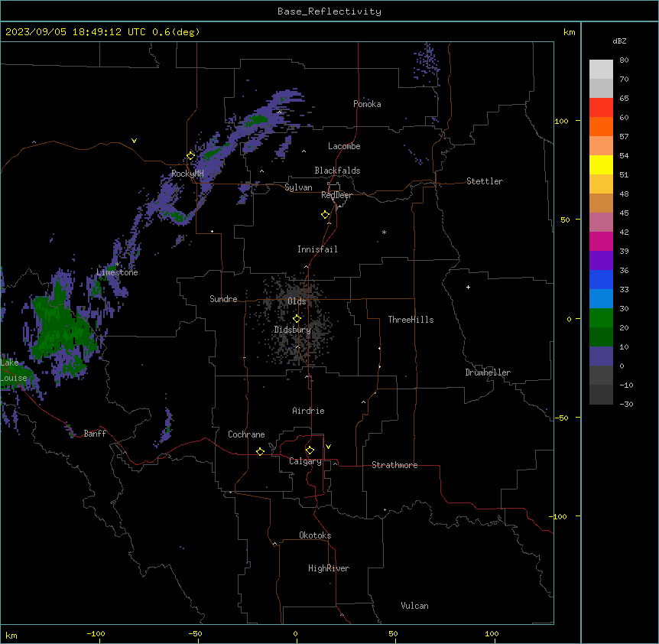Select the magenta swatch near 39 dBZ
The width and height of the screenshot is (659, 644).
click(x=601, y=242)
